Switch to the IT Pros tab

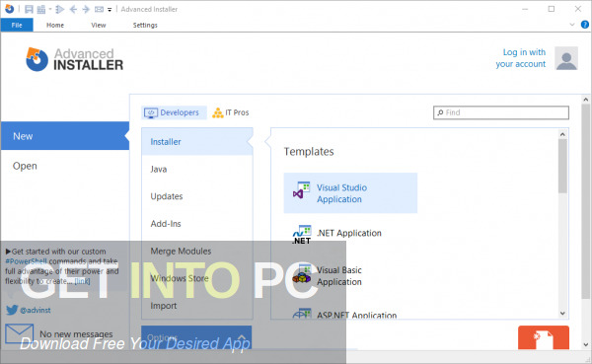(231, 112)
